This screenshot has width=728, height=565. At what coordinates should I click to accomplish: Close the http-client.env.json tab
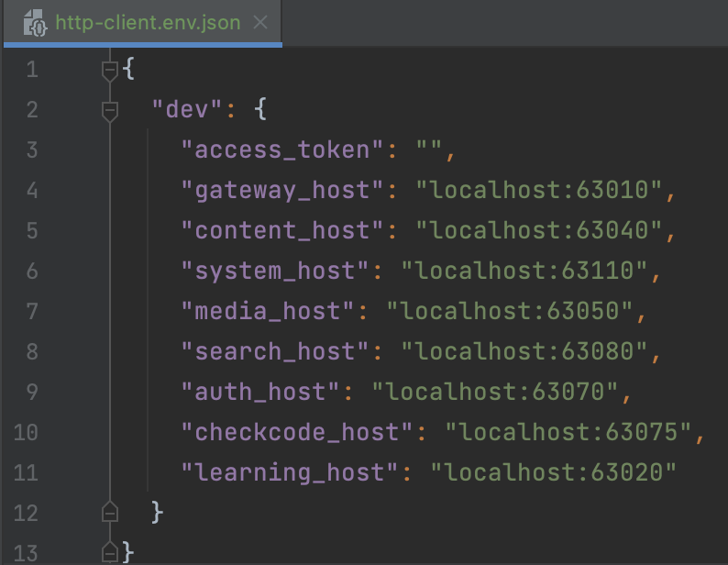point(260,22)
